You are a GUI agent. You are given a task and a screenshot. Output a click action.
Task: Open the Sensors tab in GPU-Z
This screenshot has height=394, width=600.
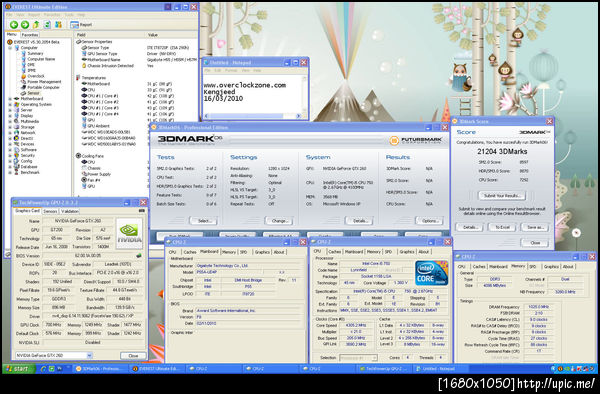[50, 211]
